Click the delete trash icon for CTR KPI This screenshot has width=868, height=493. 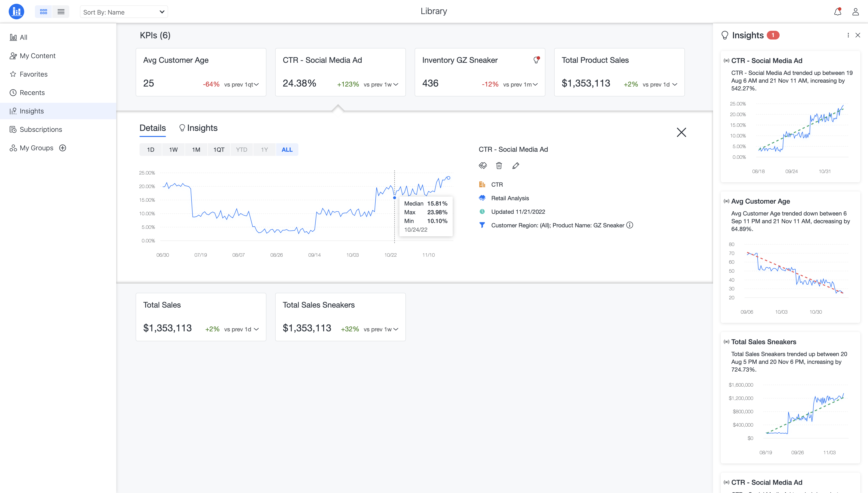point(499,166)
